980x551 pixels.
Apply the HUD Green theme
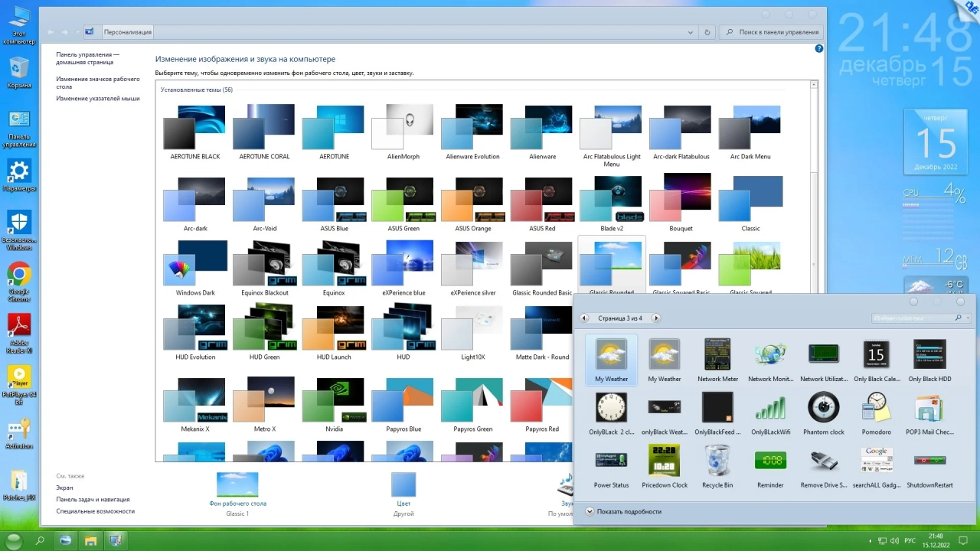click(x=264, y=333)
